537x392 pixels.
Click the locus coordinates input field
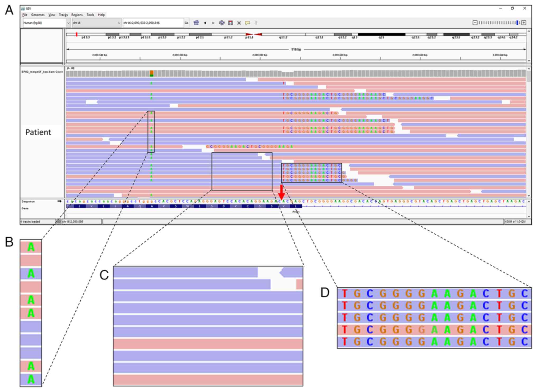tap(153, 23)
